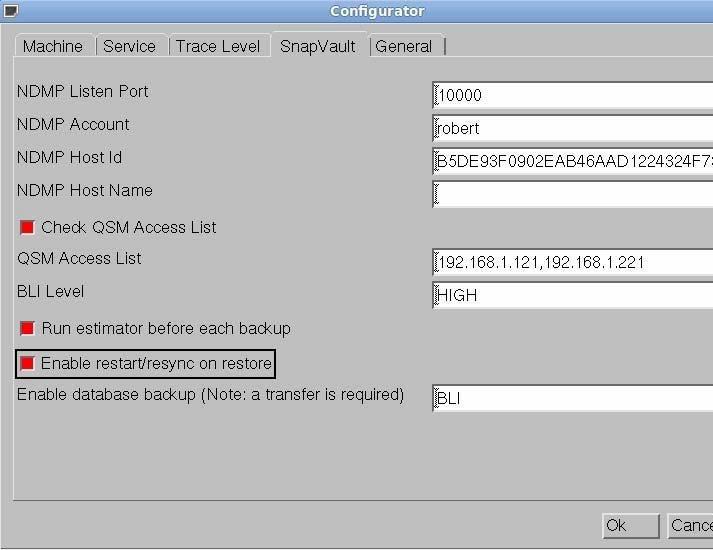The width and height of the screenshot is (713, 550).
Task: Open the Service tab
Action: point(130,46)
